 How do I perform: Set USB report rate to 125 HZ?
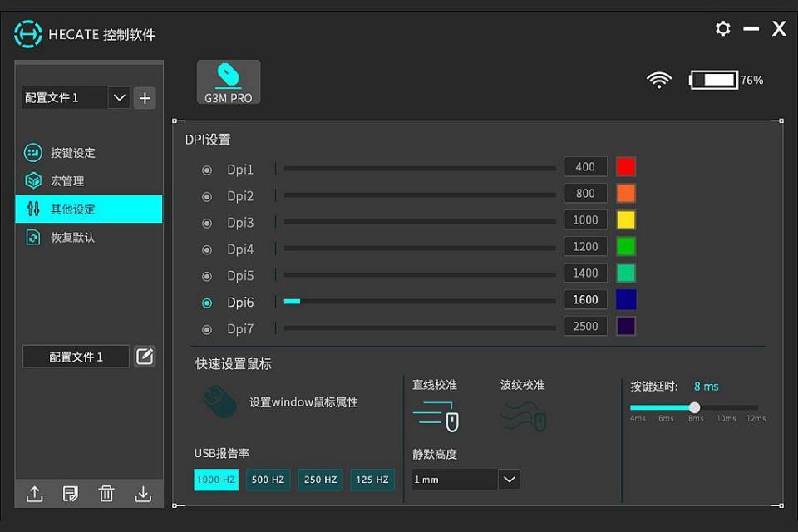point(372,480)
